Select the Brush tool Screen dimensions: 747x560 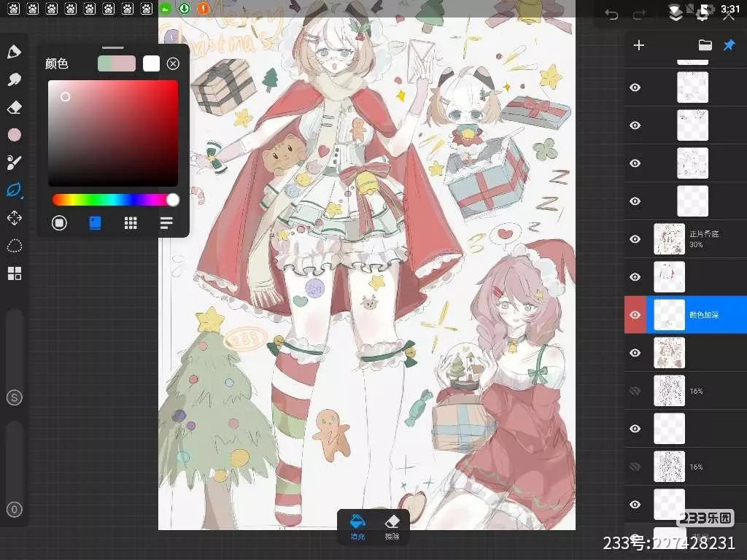(15, 52)
